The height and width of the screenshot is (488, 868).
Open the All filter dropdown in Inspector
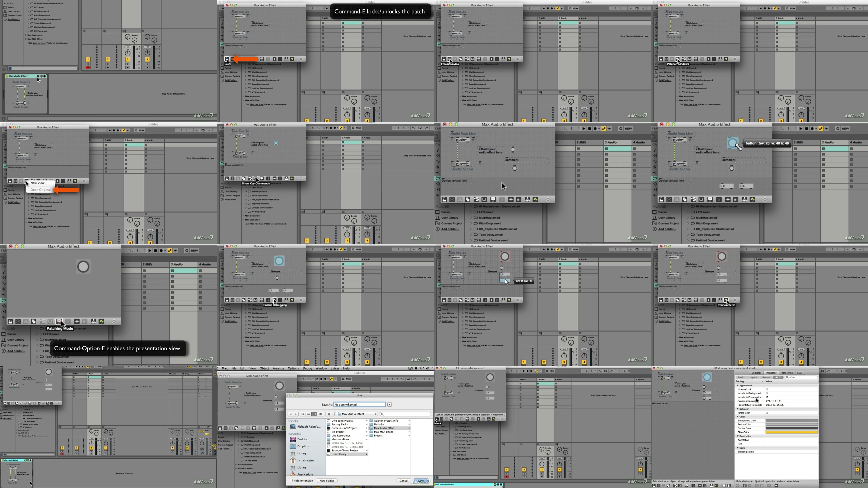[778, 378]
